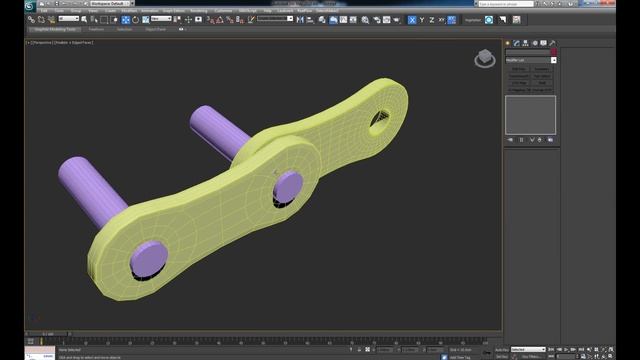Click the Align tool icon

coord(310,20)
